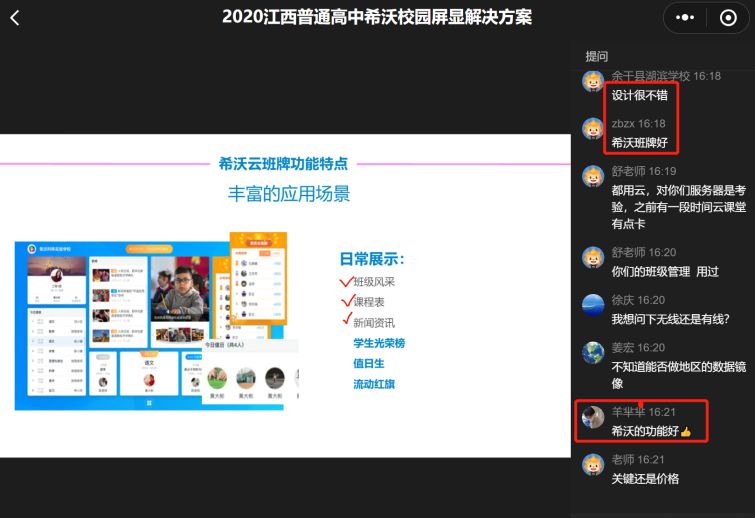Click the page title 2020江西普通高中希沃校园屏显解决方案
This screenshot has height=518, width=755.
pyautogui.click(x=377, y=17)
